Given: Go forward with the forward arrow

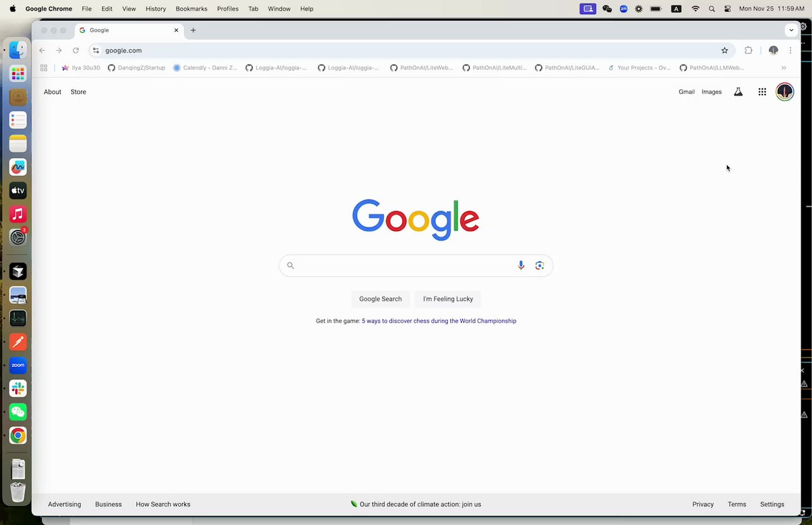Looking at the screenshot, I should point(59,50).
